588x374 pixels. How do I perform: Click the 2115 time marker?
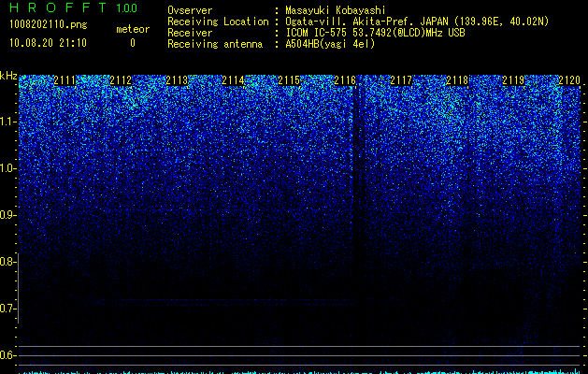289,80
